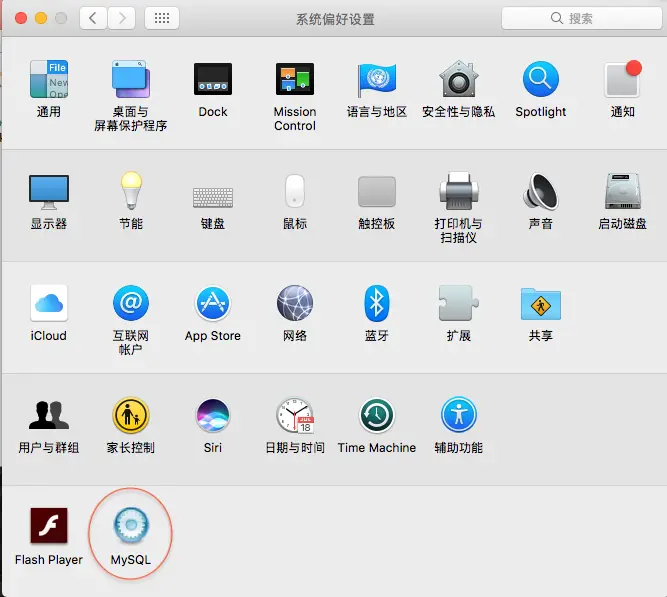Open 通知 (Notifications) preferences
Image resolution: width=667 pixels, height=597 pixels.
tap(623, 80)
